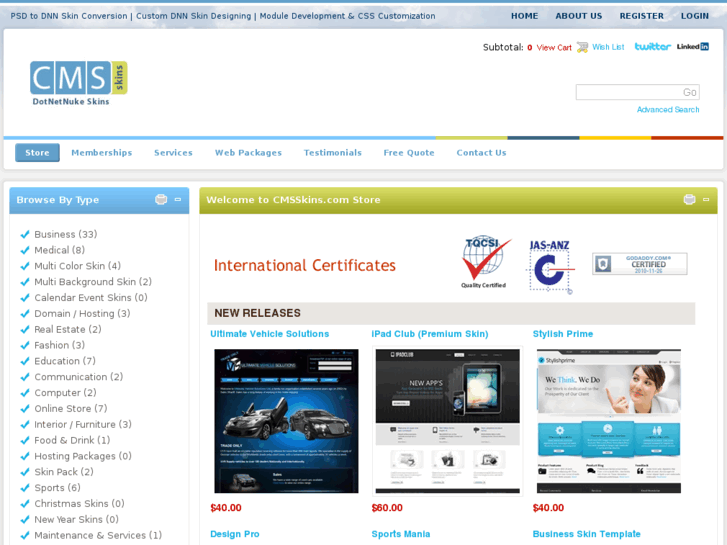The width and height of the screenshot is (727, 545).
Task: Click print icon in Browse By Type panel
Action: pyautogui.click(x=161, y=200)
